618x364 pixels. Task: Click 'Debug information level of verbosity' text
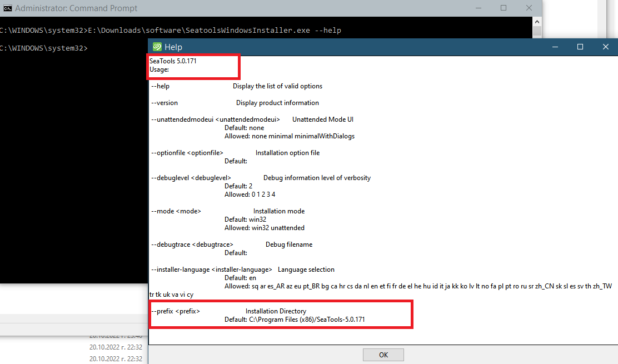317,178
